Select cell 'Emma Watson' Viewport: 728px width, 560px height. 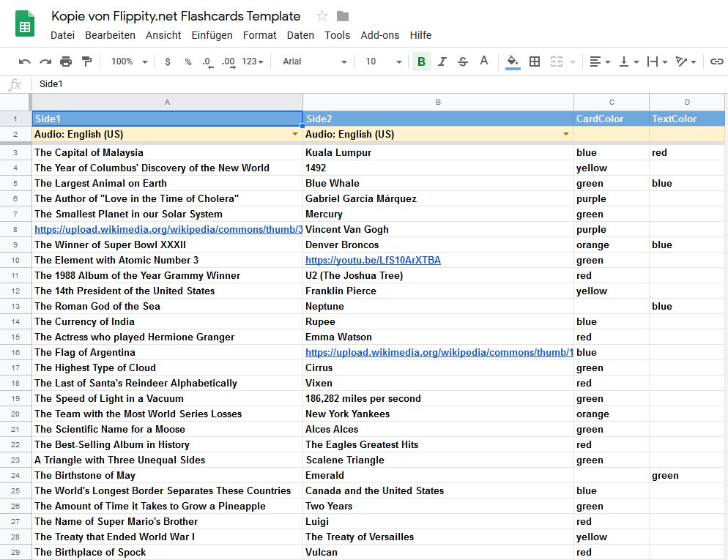[x=438, y=337]
